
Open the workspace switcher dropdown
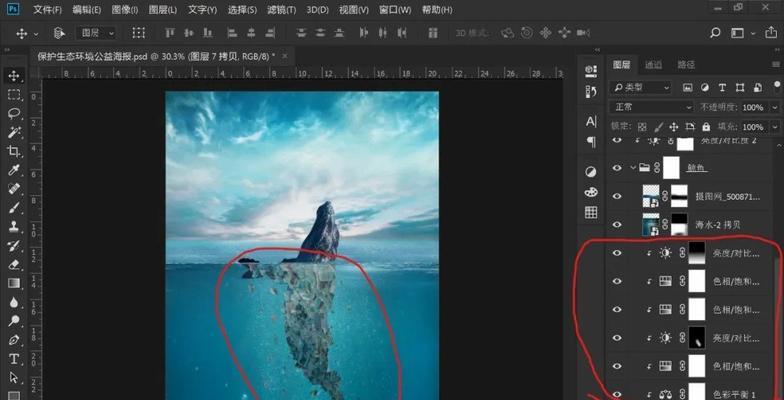click(x=742, y=33)
